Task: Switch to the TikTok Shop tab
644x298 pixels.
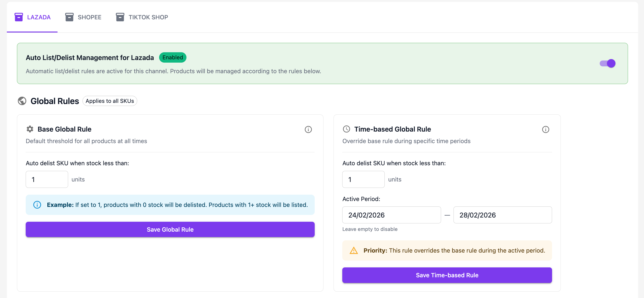Action: tap(142, 17)
